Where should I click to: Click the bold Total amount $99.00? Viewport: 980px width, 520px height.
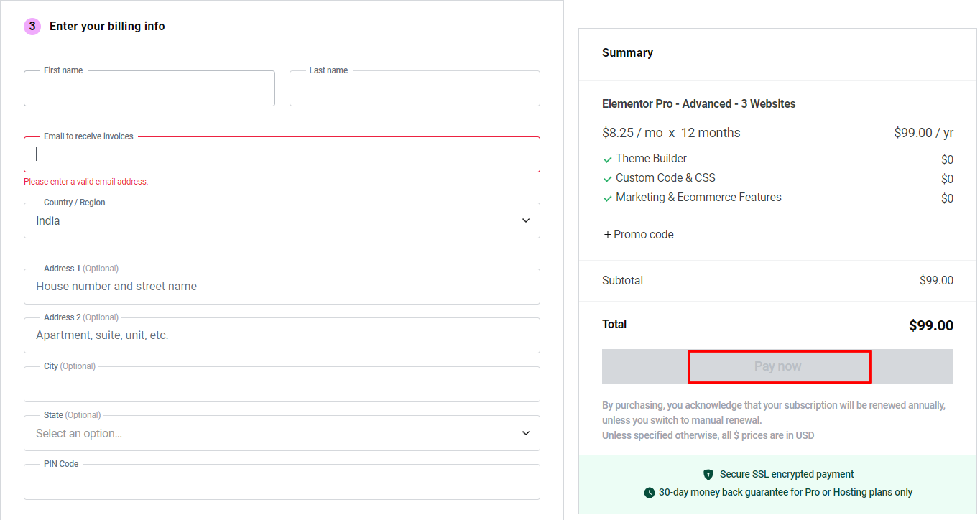(x=931, y=325)
